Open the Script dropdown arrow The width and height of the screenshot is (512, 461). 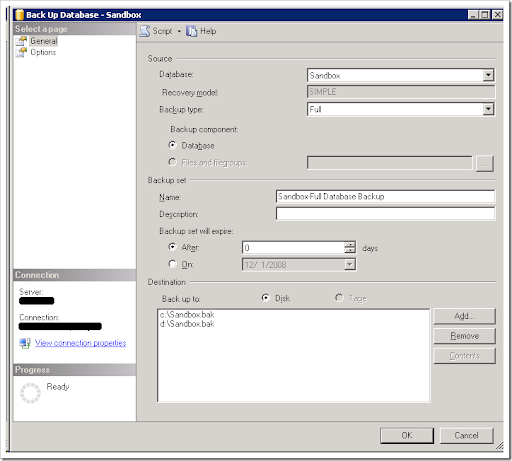tap(179, 31)
